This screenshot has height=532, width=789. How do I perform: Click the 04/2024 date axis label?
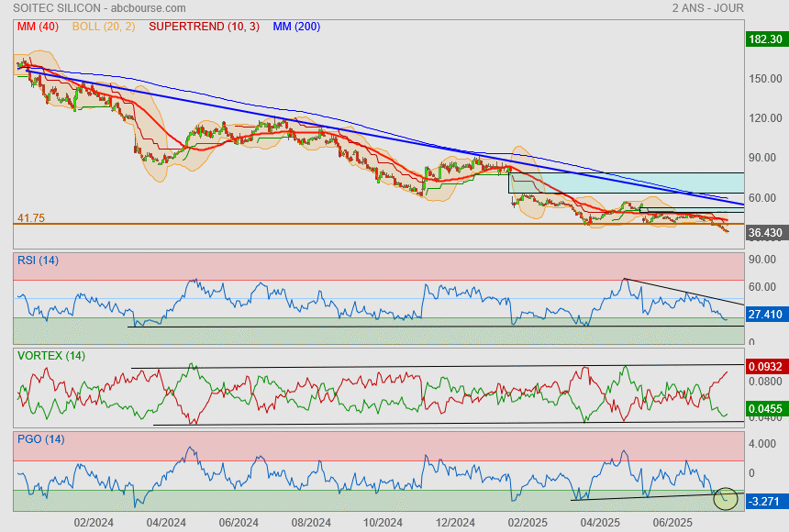tap(166, 523)
